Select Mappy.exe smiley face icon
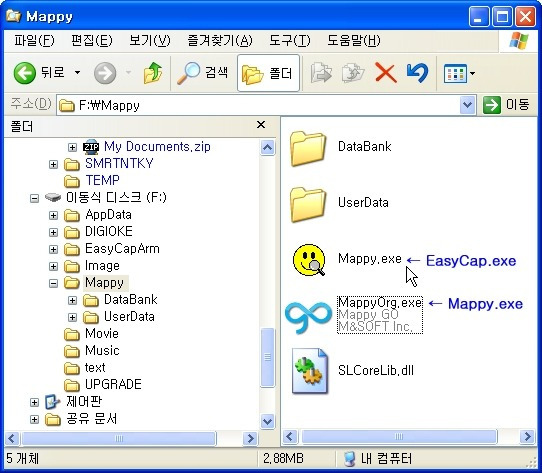Screen dimensions: 542x473 pyautogui.click(x=309, y=260)
